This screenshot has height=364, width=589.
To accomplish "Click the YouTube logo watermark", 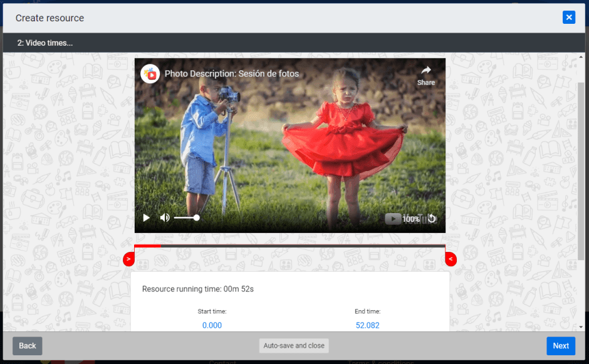I will [393, 219].
